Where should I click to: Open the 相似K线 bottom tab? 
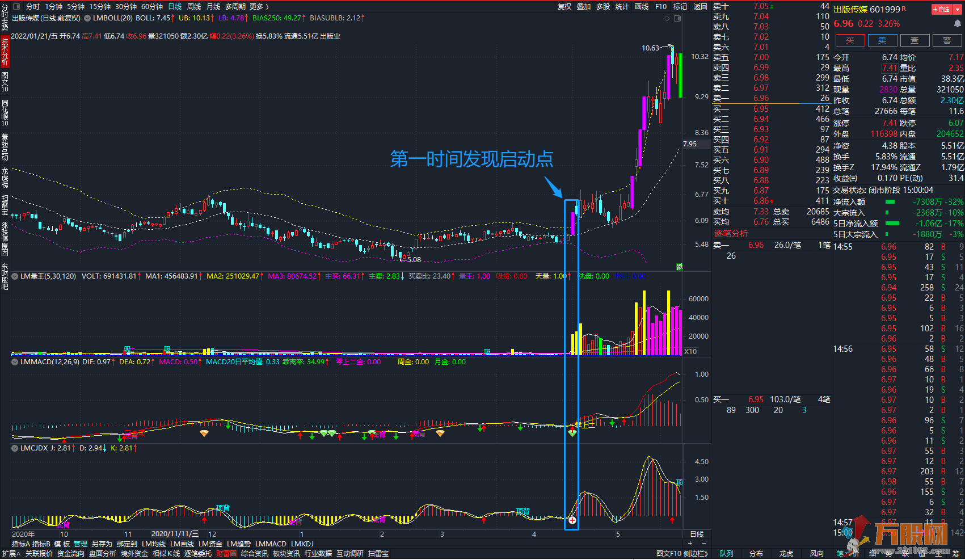coord(166,554)
